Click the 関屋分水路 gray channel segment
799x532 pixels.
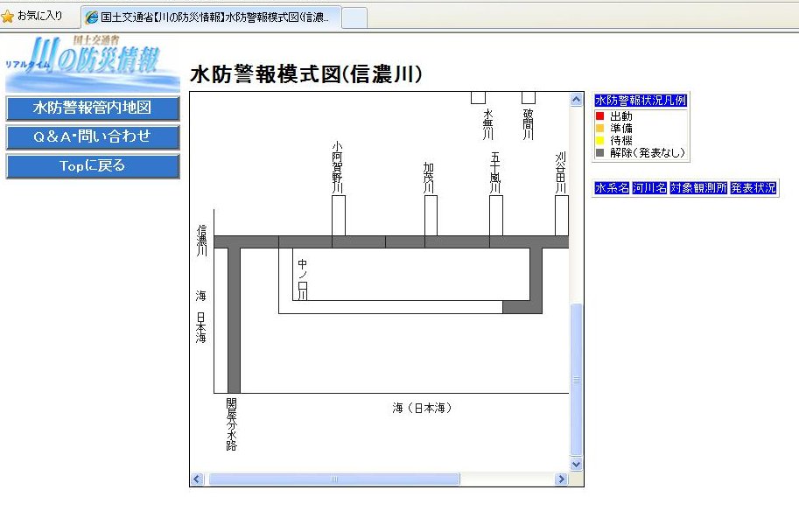[x=234, y=319]
